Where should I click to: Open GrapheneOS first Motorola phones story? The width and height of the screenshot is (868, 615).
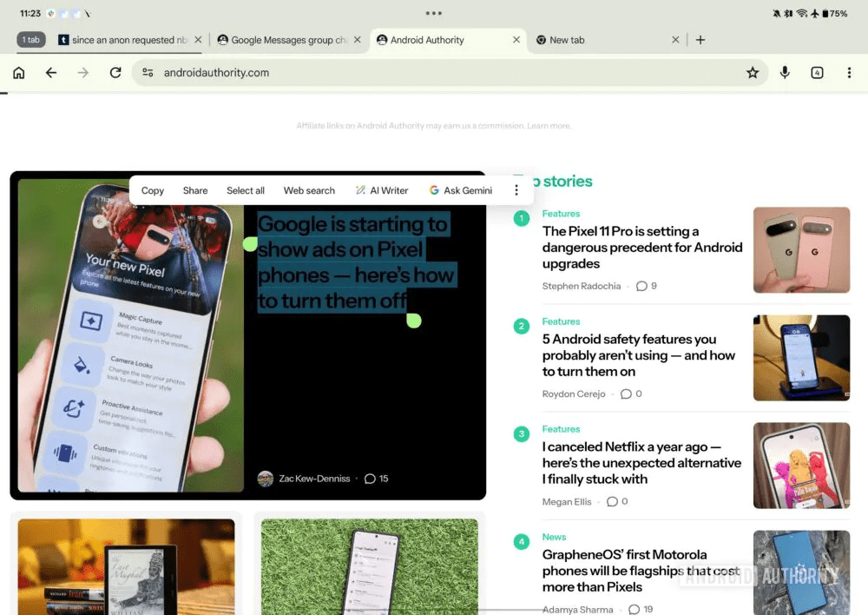coord(641,571)
